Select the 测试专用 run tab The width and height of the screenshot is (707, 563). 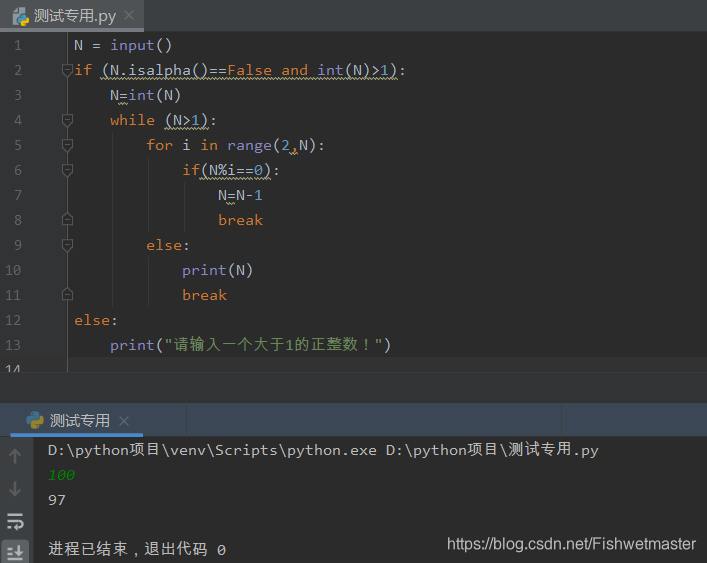coord(79,421)
